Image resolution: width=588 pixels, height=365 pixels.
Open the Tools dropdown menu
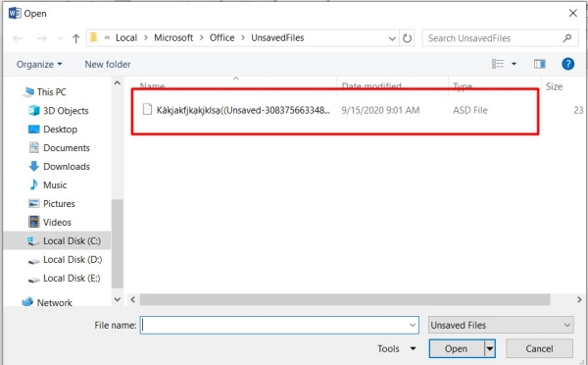(x=397, y=349)
